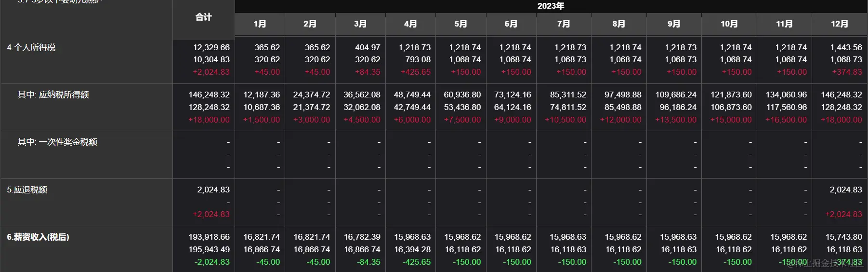The width and height of the screenshot is (868, 272).
Task: Click the March value 36,562.08
Action: click(362, 95)
